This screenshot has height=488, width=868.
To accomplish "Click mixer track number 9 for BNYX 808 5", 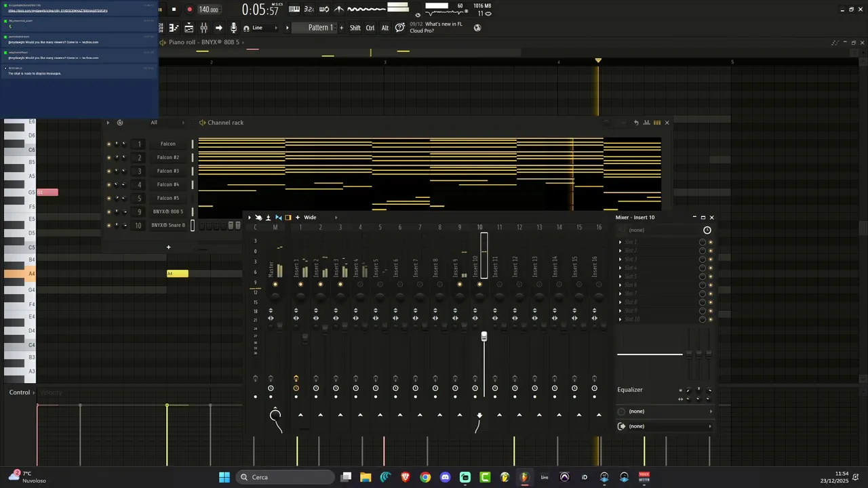I will tap(139, 211).
